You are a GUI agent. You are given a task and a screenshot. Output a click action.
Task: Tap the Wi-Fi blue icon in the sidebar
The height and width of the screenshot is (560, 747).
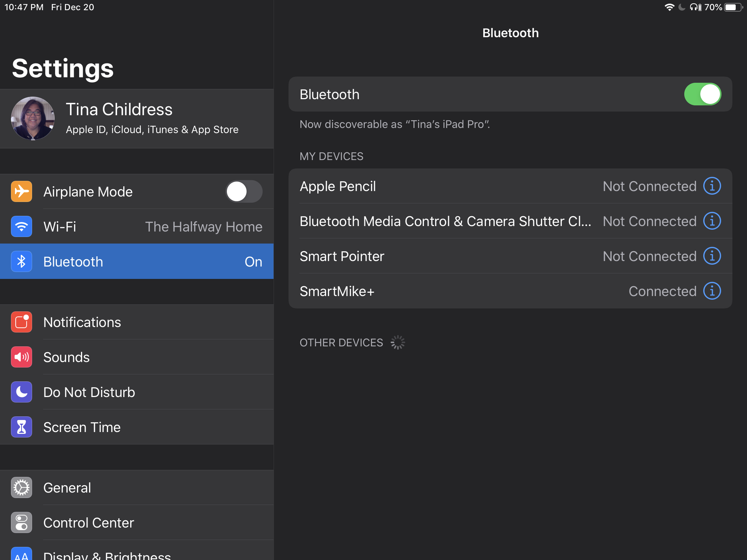(x=22, y=226)
